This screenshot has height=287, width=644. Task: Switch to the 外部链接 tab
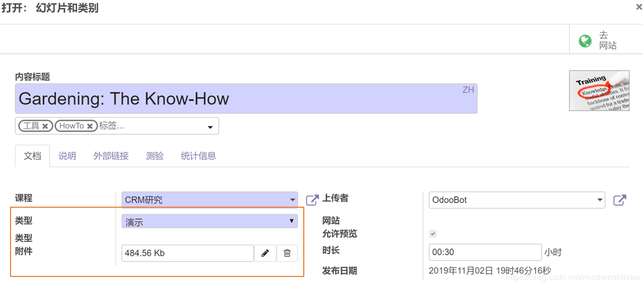click(111, 156)
